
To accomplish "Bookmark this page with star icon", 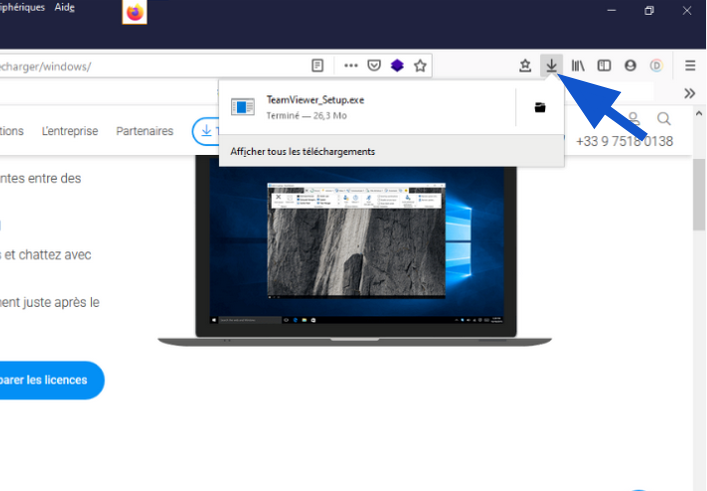I will [420, 66].
